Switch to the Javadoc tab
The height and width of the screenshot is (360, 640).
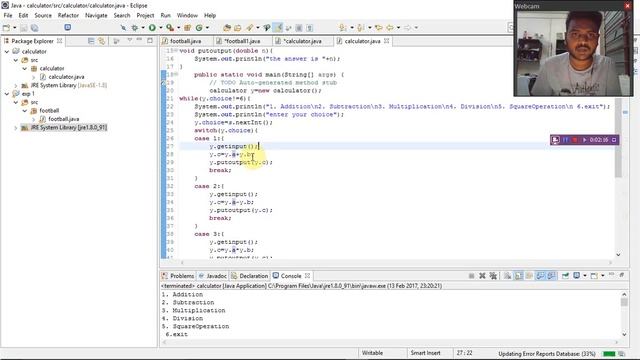click(212, 276)
